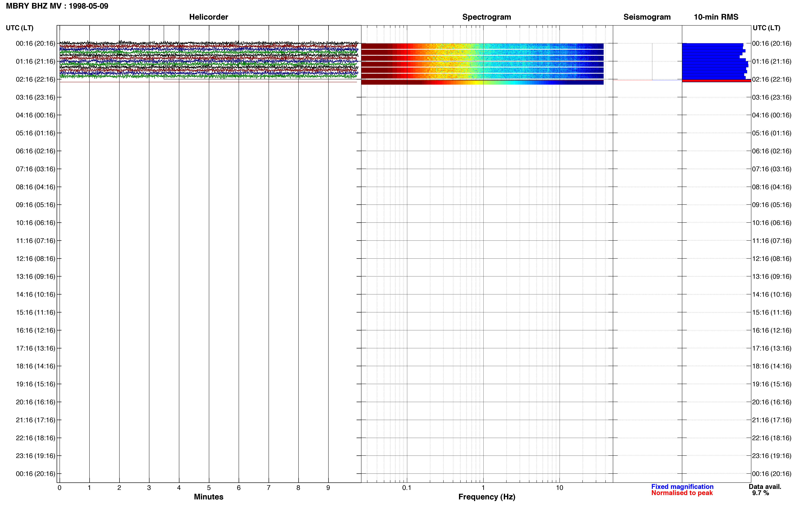
Task: Click the 'Data avail.' label
Action: [x=765, y=486]
